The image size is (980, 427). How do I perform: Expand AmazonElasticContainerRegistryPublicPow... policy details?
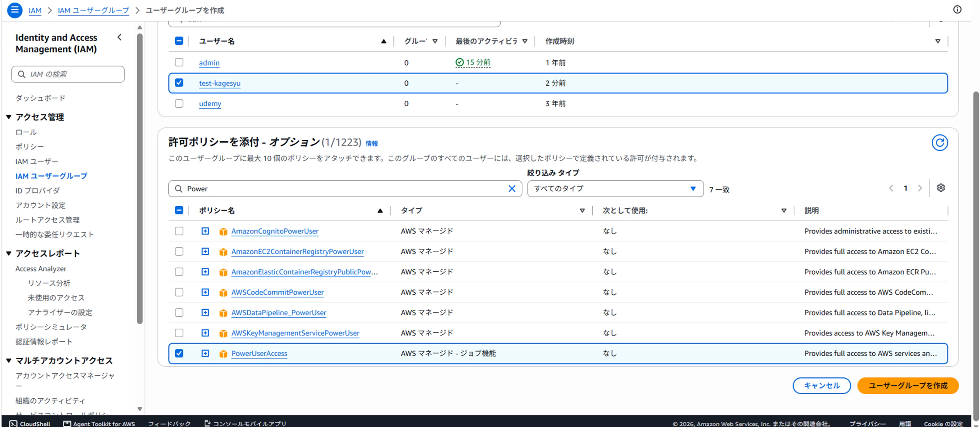[205, 272]
